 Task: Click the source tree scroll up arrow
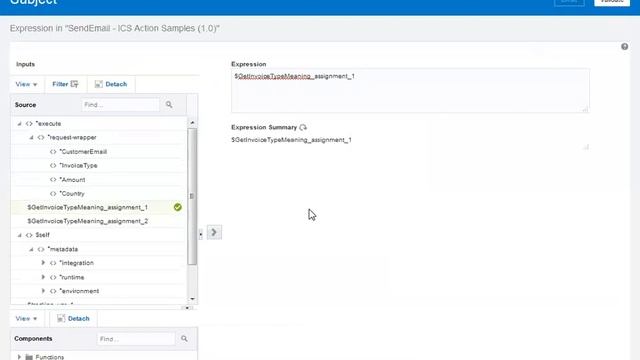pyautogui.click(x=192, y=122)
